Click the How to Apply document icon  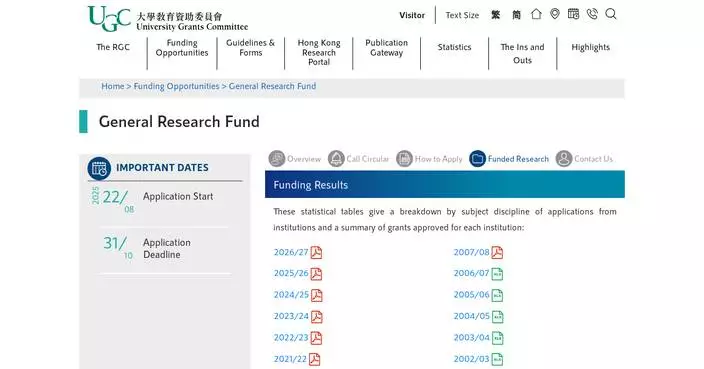point(405,158)
